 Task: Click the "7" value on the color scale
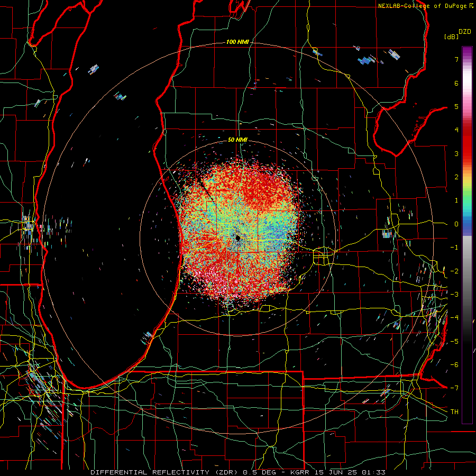point(456,59)
